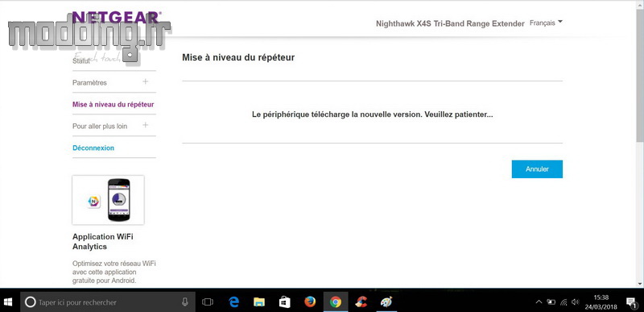Viewport: 644px width, 312px height.
Task: Open the Microsoft Store taskbar icon
Action: (x=285, y=302)
